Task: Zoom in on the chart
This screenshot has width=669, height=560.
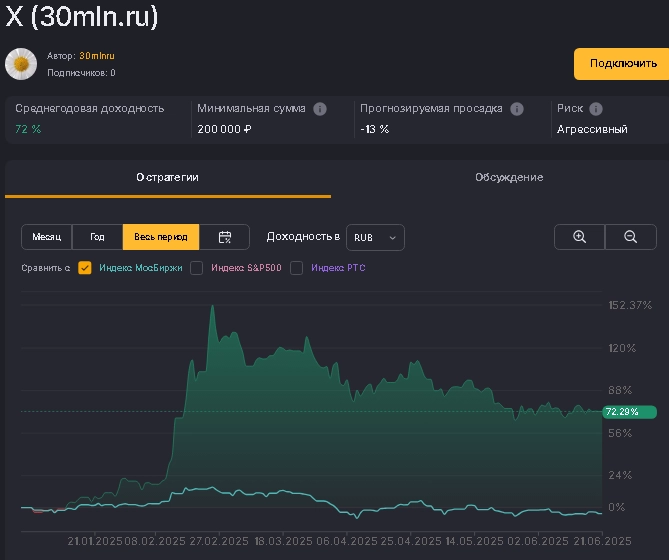Action: [x=579, y=237]
